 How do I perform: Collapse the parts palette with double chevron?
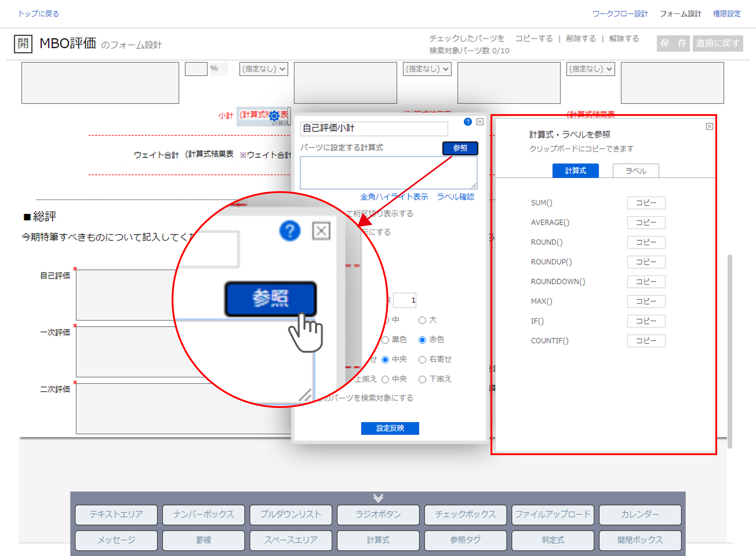(x=378, y=498)
